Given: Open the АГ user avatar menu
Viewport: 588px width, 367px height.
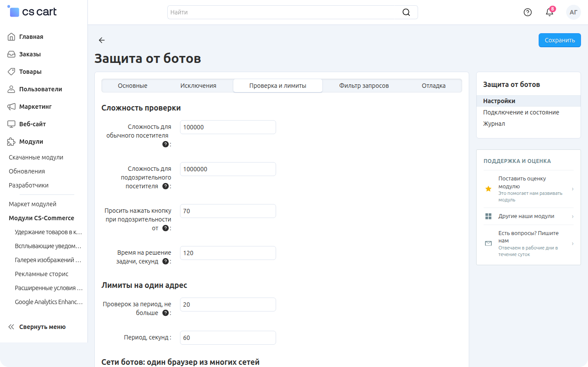Looking at the screenshot, I should tap(574, 12).
